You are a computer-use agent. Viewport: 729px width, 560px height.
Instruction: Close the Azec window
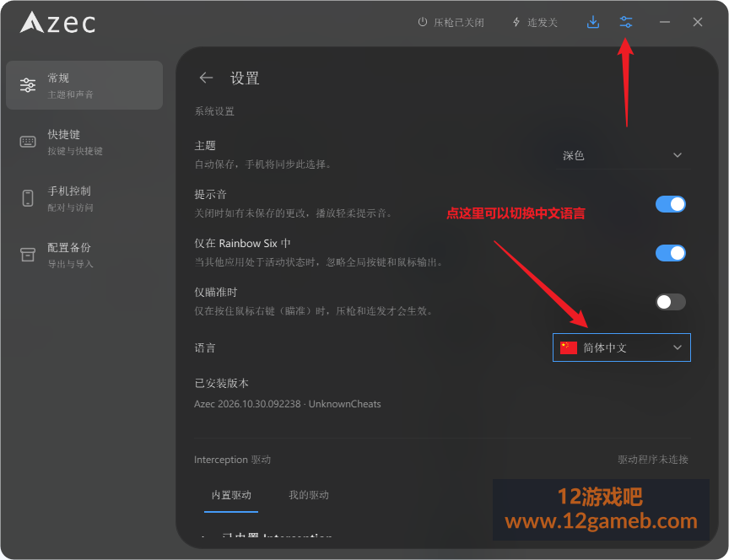(698, 22)
